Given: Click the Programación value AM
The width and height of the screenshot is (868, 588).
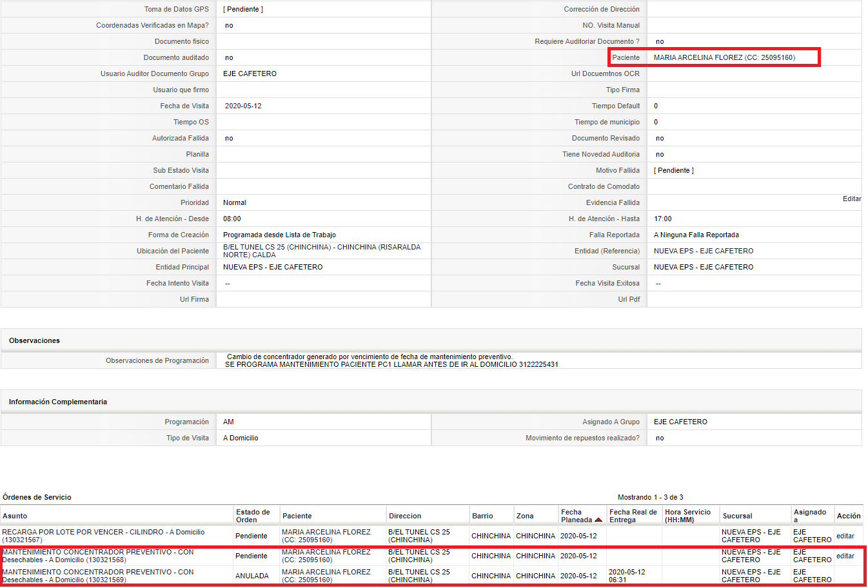Looking at the screenshot, I should [228, 422].
